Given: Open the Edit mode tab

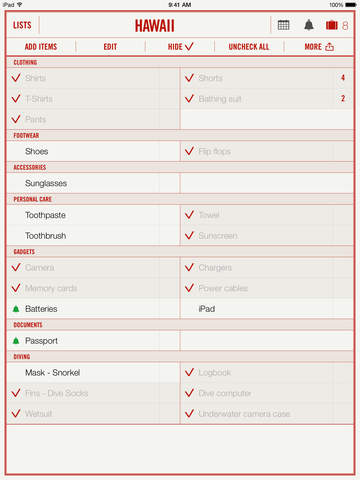Looking at the screenshot, I should point(110,47).
